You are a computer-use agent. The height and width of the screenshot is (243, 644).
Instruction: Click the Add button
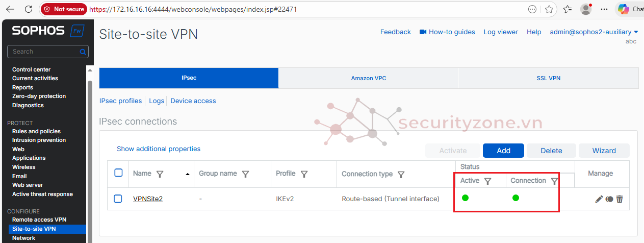click(x=503, y=151)
